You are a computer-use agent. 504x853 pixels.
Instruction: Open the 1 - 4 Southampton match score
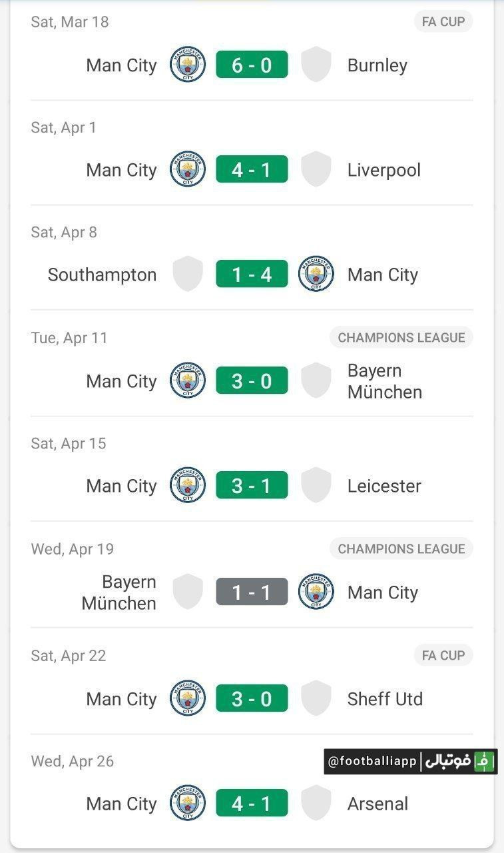tap(252, 274)
